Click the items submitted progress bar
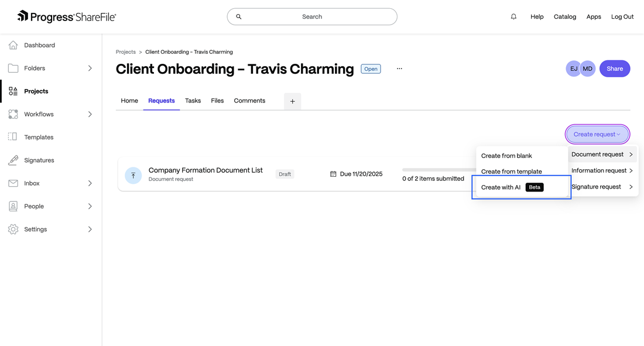This screenshot has width=644, height=346. click(x=439, y=170)
